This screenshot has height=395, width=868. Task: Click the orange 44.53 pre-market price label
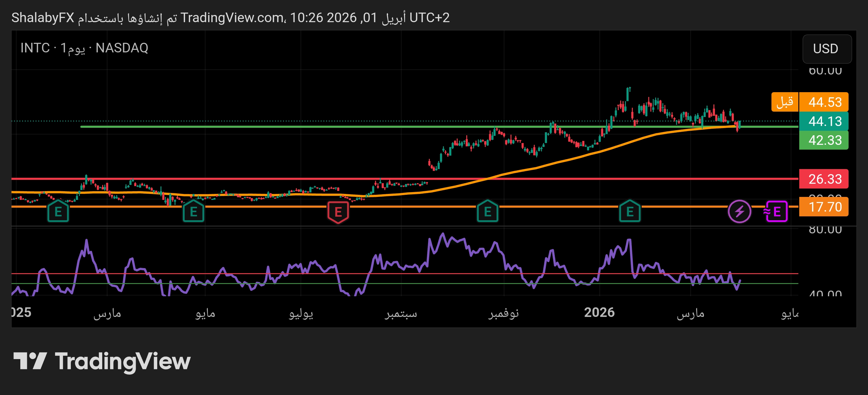(824, 102)
